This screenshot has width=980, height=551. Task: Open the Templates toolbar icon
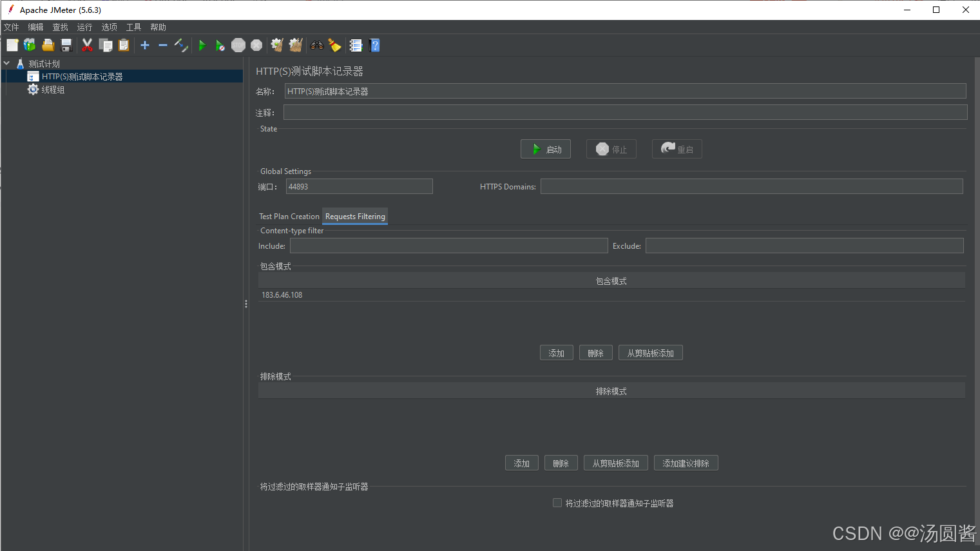click(x=30, y=45)
